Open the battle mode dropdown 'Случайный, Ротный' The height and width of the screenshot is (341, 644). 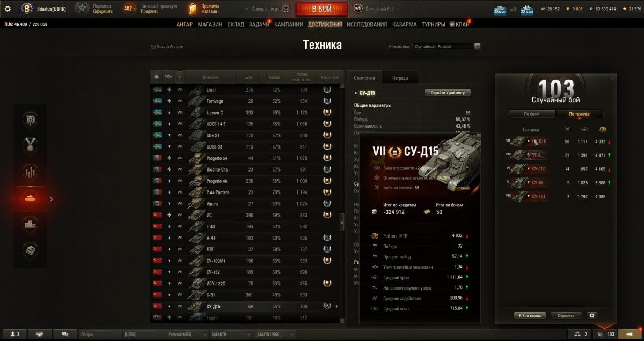coord(447,47)
